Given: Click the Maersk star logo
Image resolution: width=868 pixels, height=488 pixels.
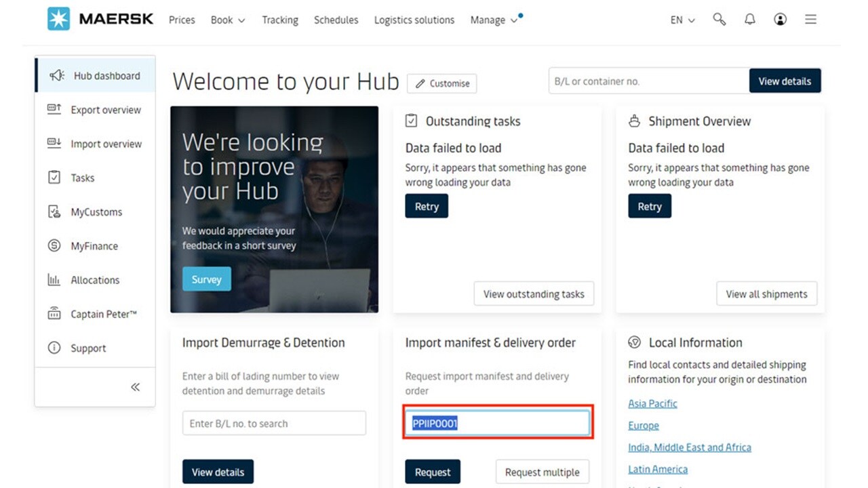Looking at the screenshot, I should pos(59,19).
